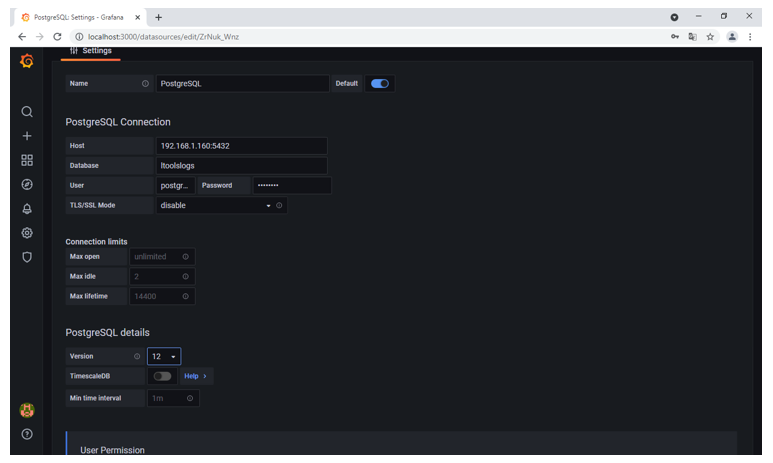Select the PostgreSQL Settings browser tab

point(79,17)
